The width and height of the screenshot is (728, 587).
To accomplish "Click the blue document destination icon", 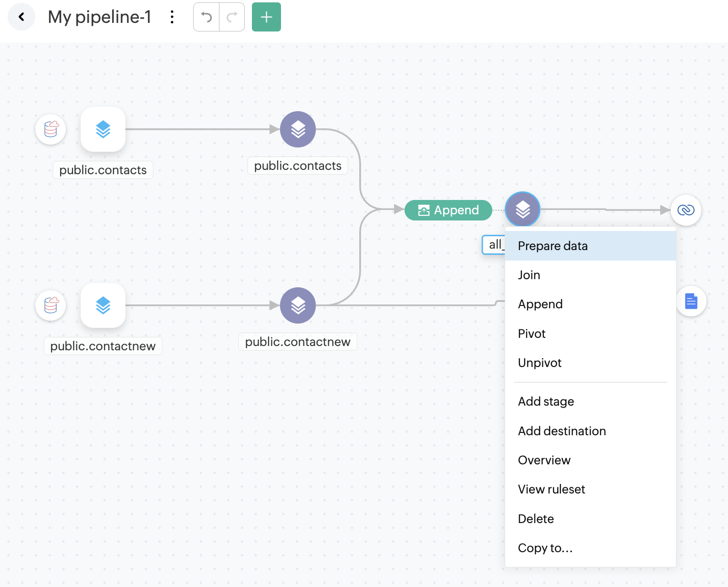I will pyautogui.click(x=691, y=301).
